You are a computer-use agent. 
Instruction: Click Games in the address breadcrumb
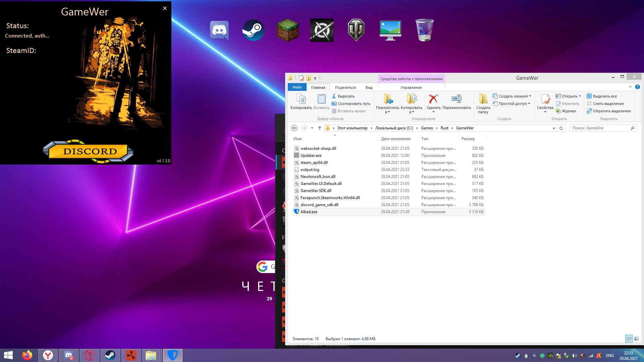[x=427, y=128]
